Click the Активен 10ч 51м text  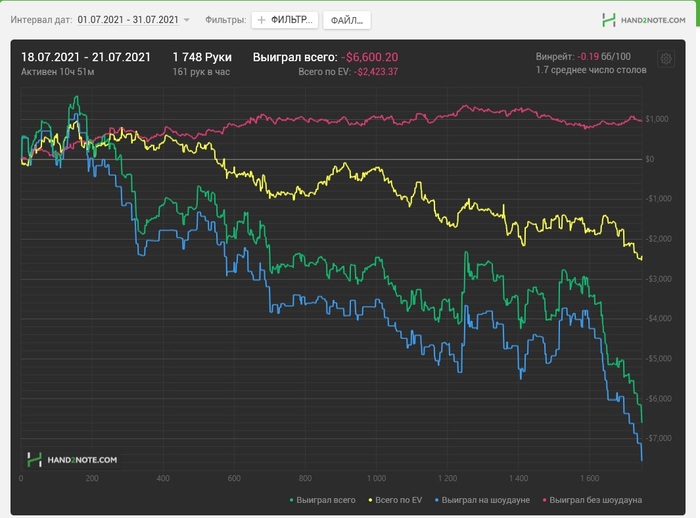click(x=58, y=72)
